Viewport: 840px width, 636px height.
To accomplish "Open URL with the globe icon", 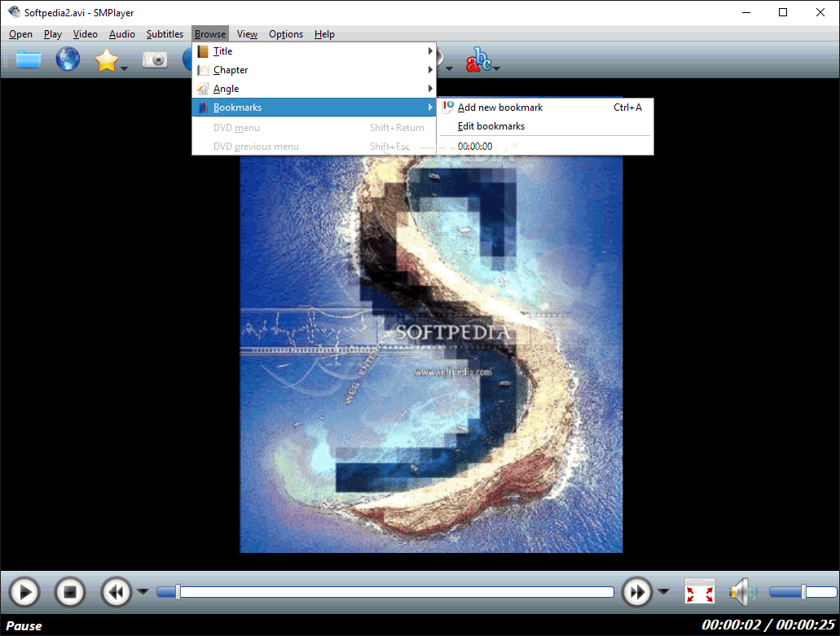I will point(68,59).
